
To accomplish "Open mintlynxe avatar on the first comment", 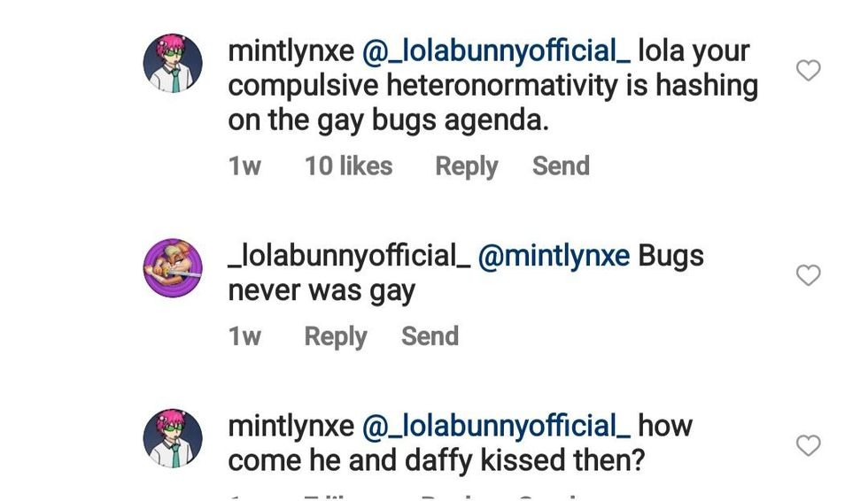I will point(173,64).
